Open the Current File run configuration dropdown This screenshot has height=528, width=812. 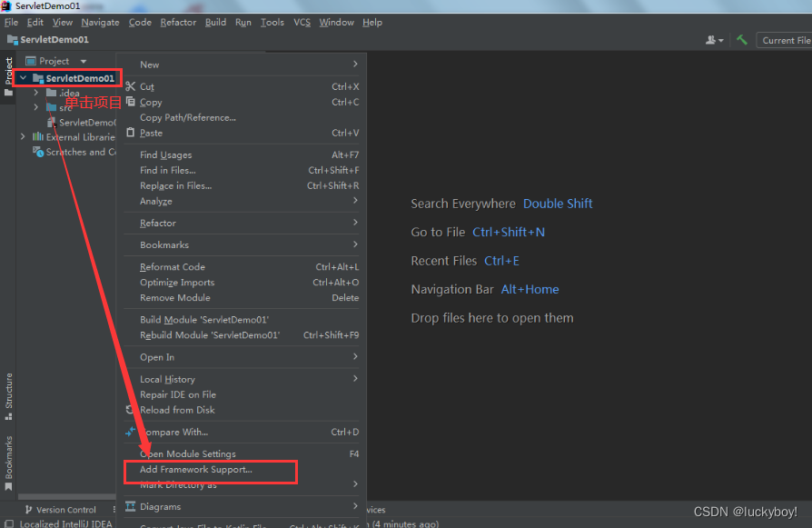pos(784,40)
